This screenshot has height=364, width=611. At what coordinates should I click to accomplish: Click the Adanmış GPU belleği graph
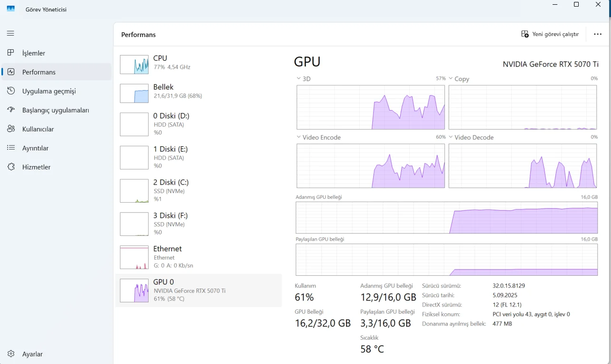tap(446, 218)
